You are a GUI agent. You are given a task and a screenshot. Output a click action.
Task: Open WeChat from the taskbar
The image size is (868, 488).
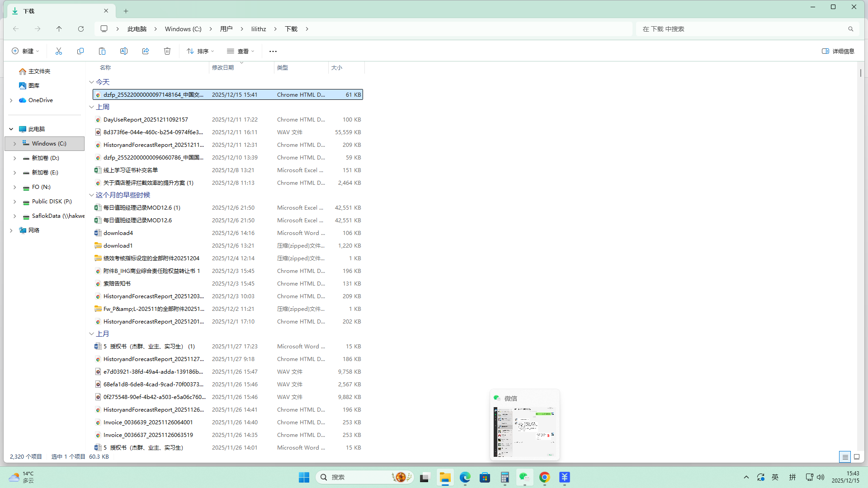tap(524, 477)
